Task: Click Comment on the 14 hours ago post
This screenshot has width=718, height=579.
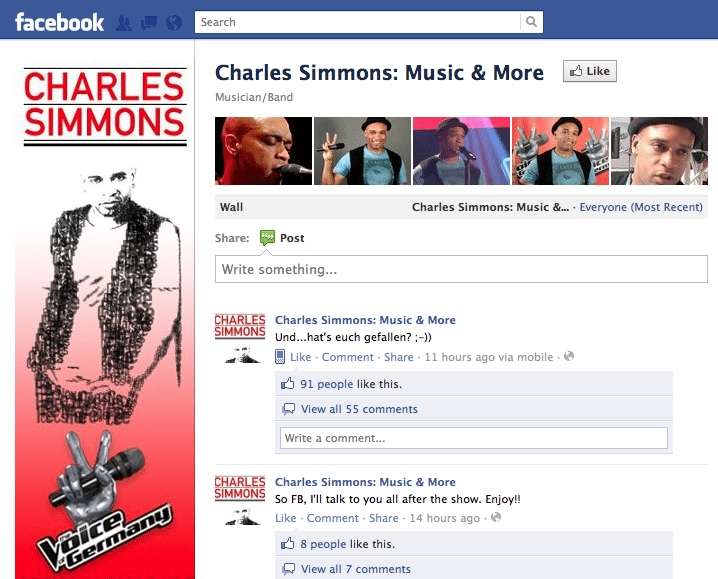Action: point(333,518)
